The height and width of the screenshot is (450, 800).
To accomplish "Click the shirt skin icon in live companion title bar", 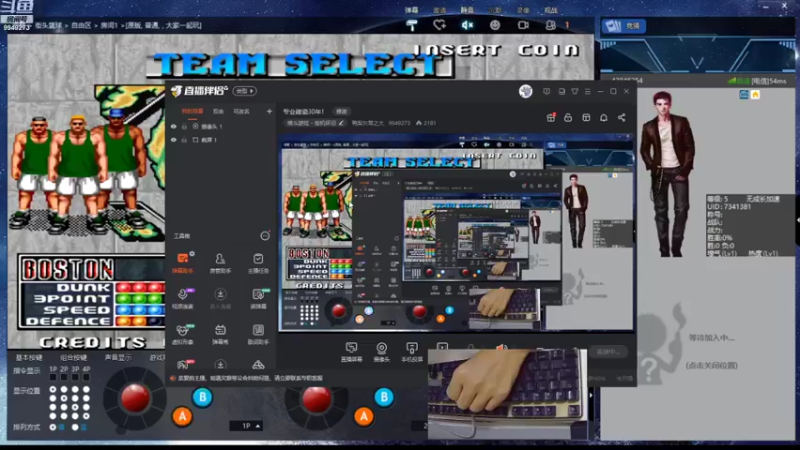I will pyautogui.click(x=575, y=91).
